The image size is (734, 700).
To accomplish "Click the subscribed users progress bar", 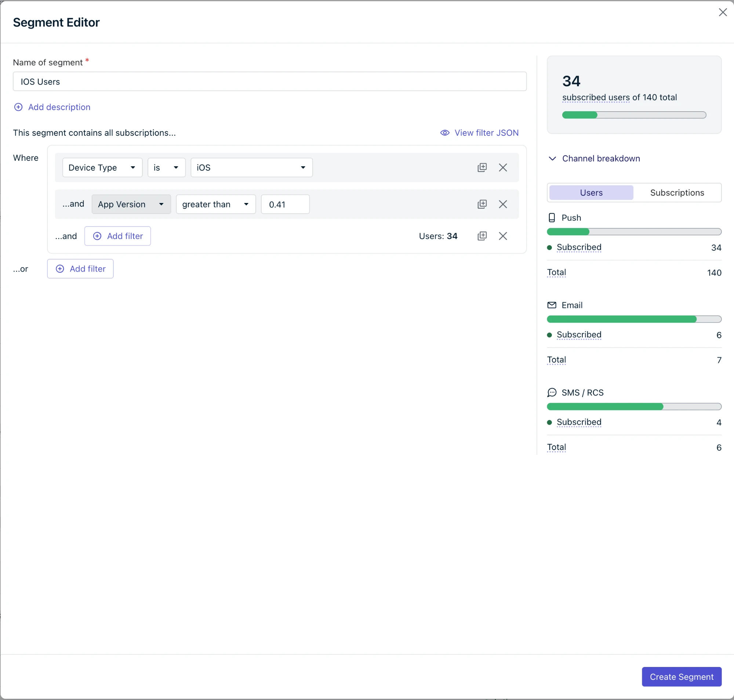I will [x=634, y=115].
